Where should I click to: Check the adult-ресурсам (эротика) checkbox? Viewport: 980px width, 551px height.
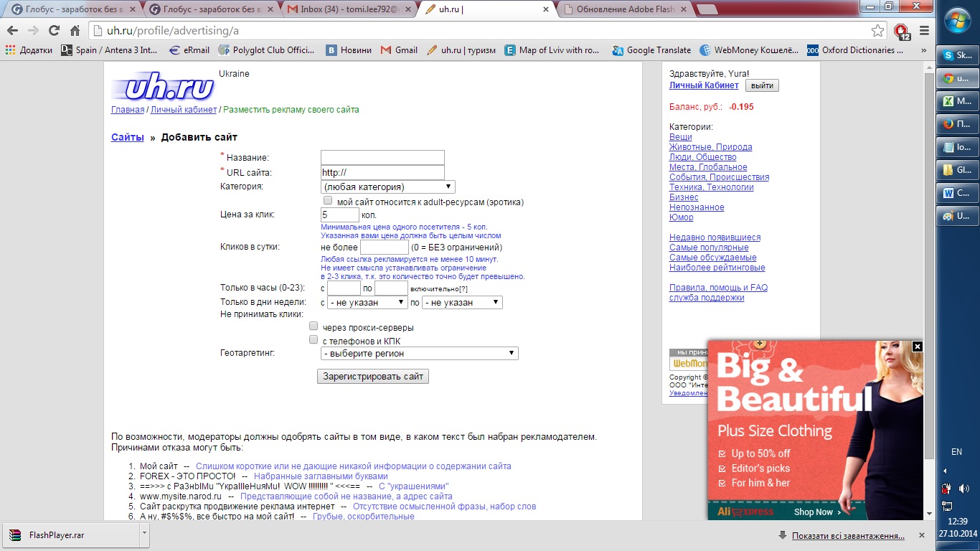(328, 201)
